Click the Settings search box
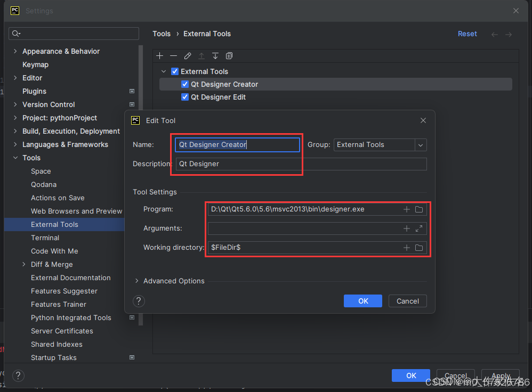The height and width of the screenshot is (392, 532). (74, 33)
